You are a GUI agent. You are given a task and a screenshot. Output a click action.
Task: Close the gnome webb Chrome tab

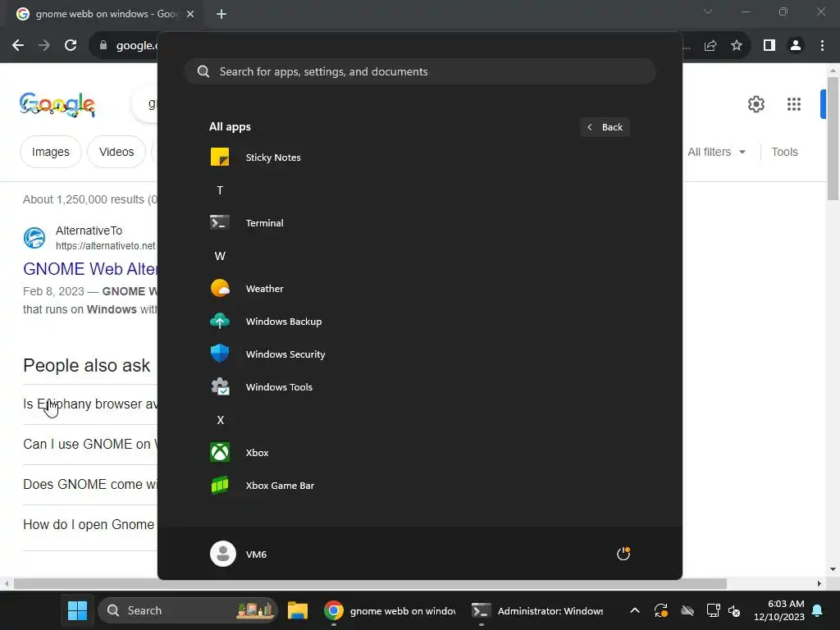(x=190, y=14)
